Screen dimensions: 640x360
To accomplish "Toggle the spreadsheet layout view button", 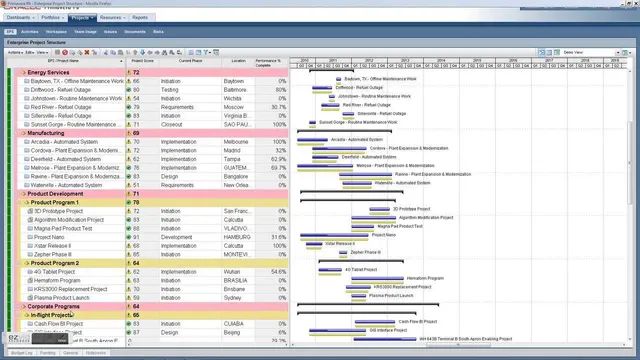I will [x=557, y=52].
